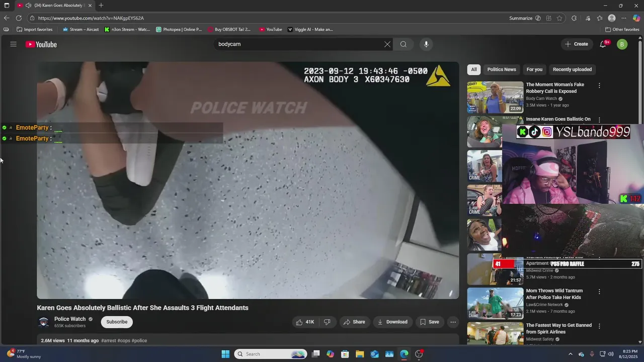644x362 pixels.
Task: Open options for Mom Throws Wild Tantrum video
Action: click(x=599, y=292)
